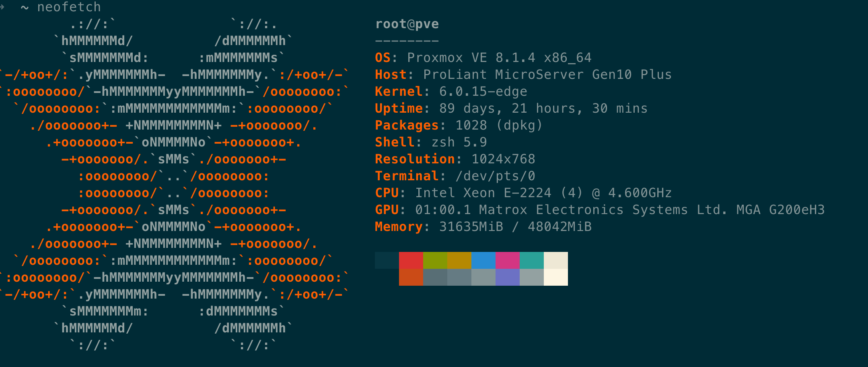Click the beige color block in top row
This screenshot has height=367, width=868.
click(555, 260)
